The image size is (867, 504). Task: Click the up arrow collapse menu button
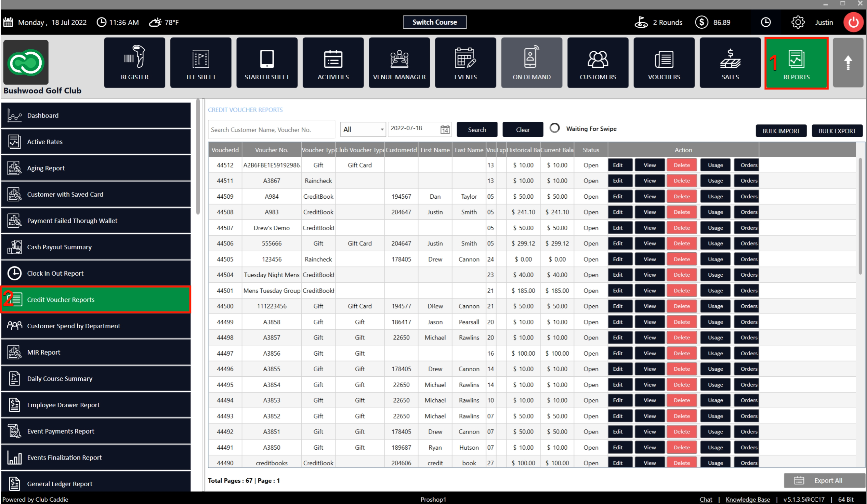[848, 63]
